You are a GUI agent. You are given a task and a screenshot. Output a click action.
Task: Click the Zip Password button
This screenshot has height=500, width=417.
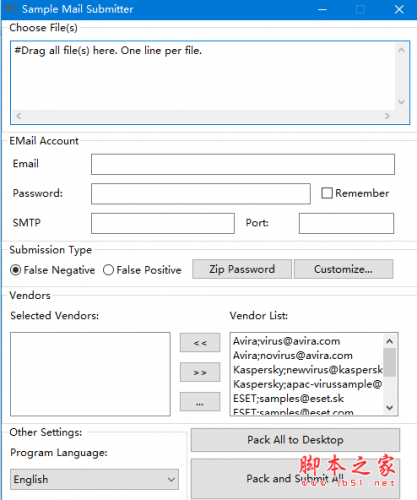point(242,269)
